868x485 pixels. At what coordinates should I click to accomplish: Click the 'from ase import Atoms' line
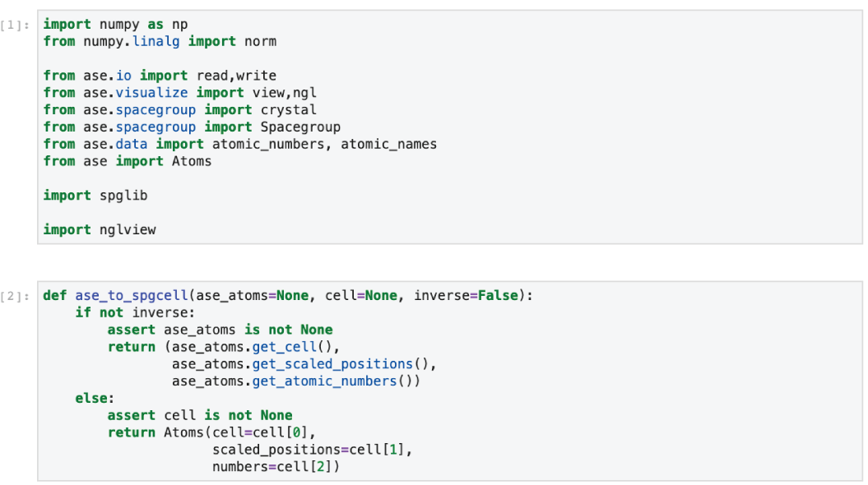(128, 161)
